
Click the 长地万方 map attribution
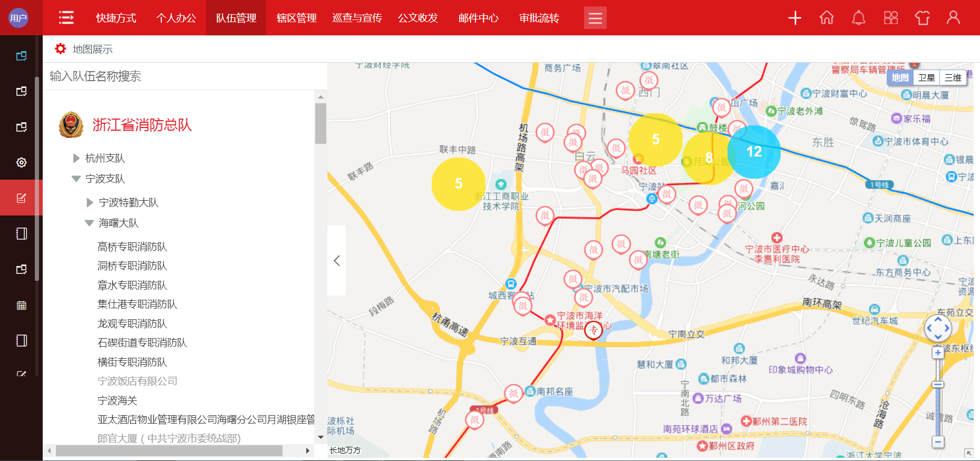point(345,450)
